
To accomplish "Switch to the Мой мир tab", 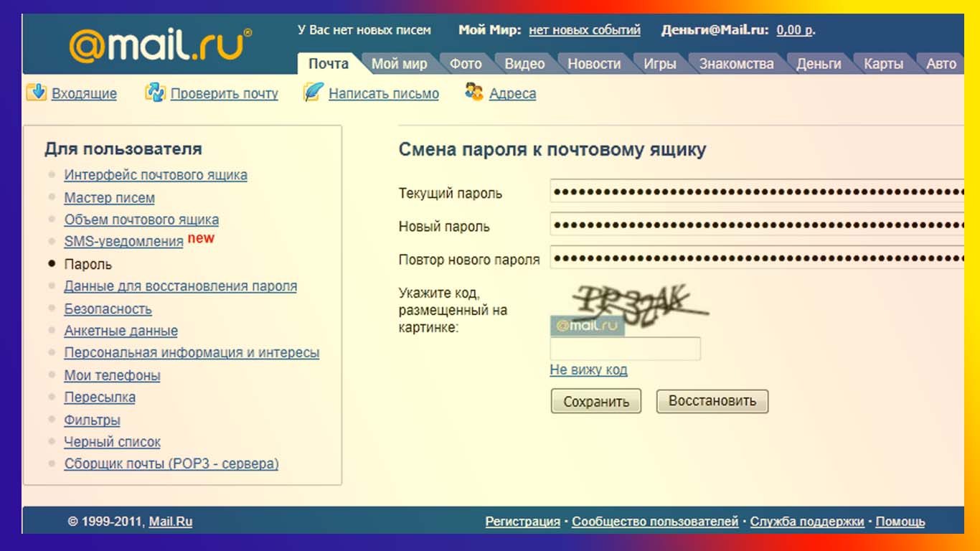I will pos(400,64).
